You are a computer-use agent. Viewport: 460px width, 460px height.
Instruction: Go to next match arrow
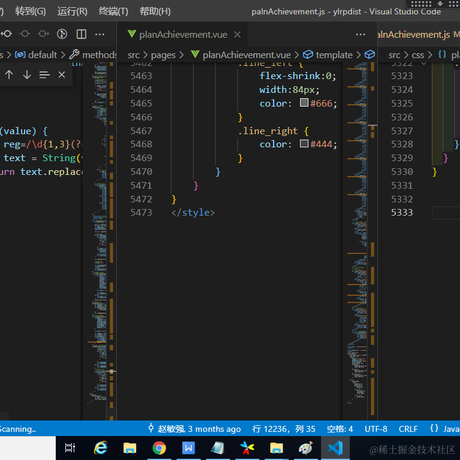(27, 75)
